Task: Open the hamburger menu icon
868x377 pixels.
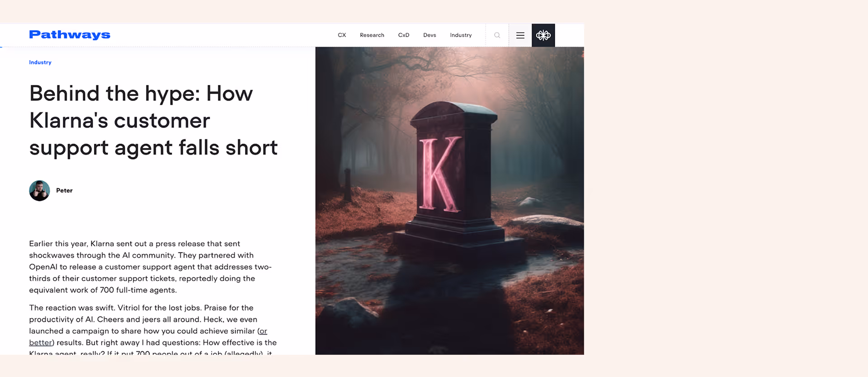Action: [520, 35]
